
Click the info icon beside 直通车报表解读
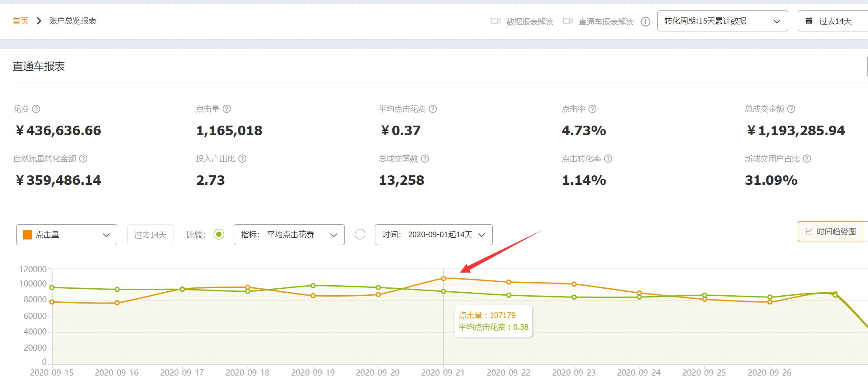646,22
